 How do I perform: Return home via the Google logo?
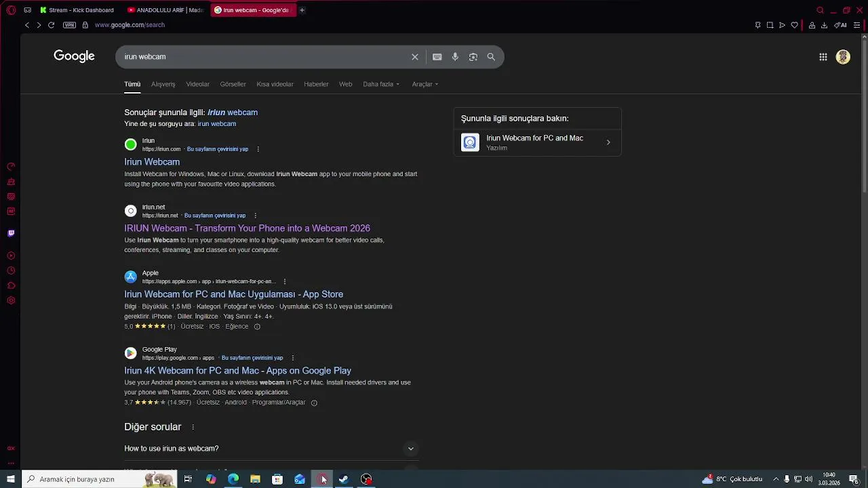(74, 56)
